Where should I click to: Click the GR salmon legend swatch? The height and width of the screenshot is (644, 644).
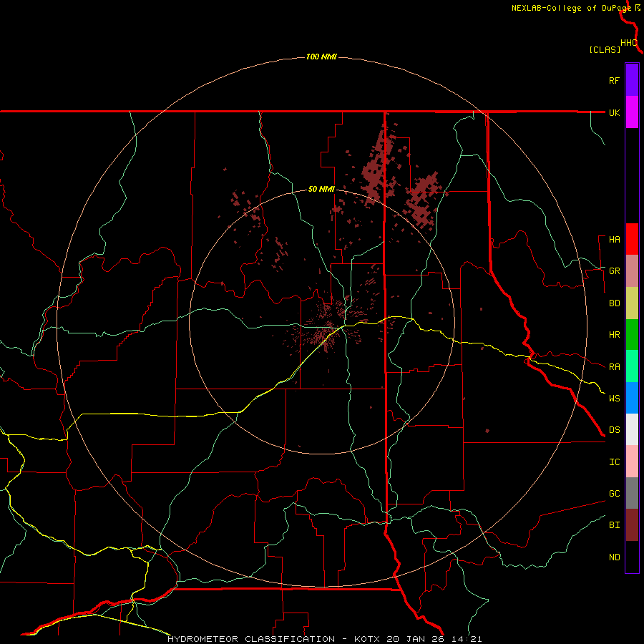tap(632, 271)
